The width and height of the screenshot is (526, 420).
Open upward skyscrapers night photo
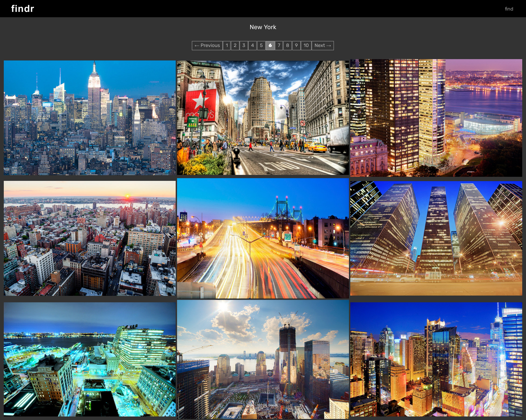click(436, 238)
